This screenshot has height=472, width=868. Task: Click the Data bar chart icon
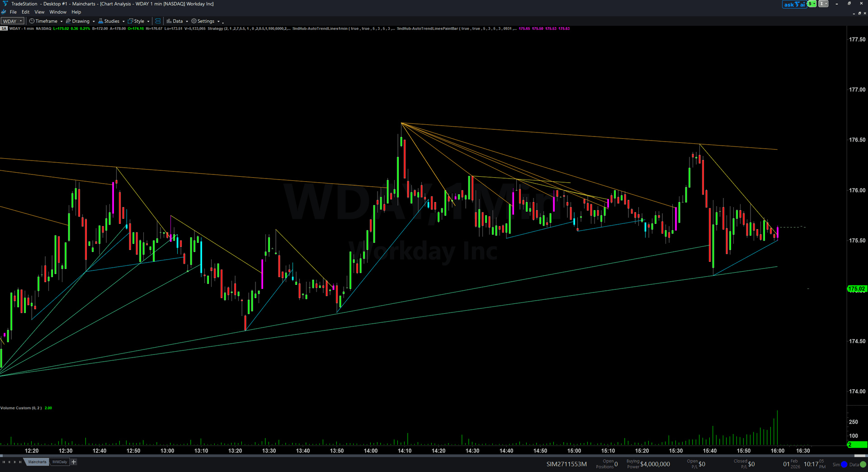(169, 21)
